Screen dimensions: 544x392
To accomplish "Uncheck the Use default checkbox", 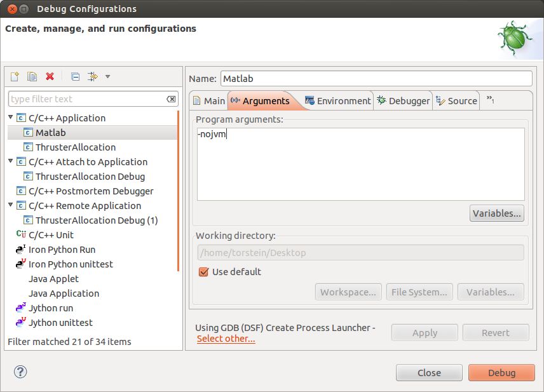I will point(203,272).
